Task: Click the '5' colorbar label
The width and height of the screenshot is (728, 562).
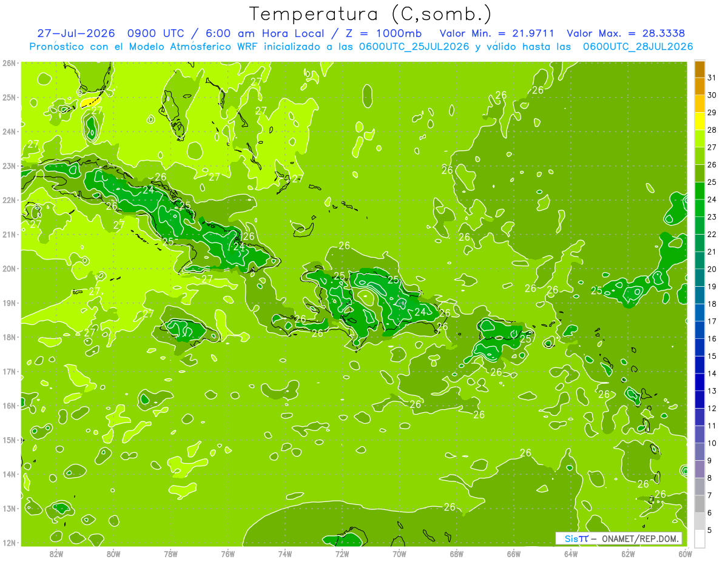Action: (710, 530)
